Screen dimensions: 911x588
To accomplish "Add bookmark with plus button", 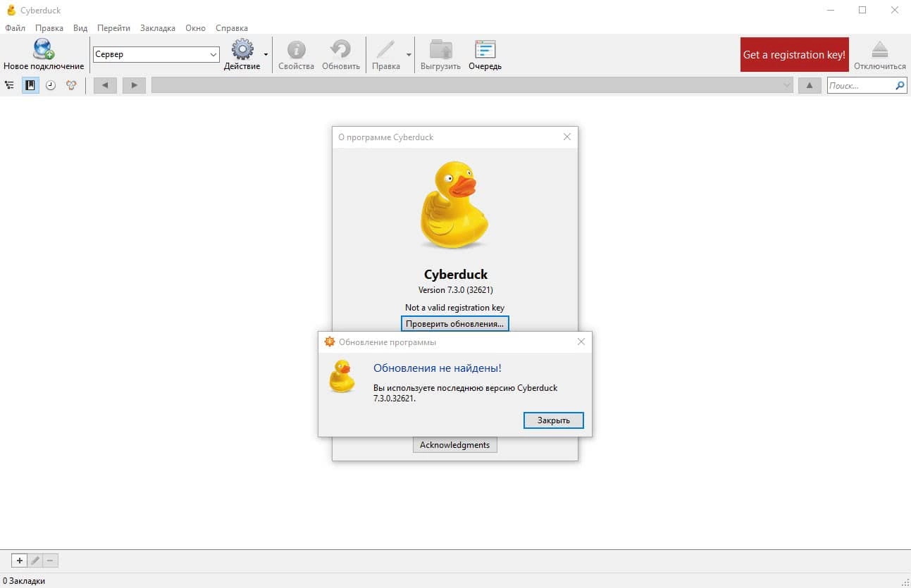I will click(x=20, y=561).
